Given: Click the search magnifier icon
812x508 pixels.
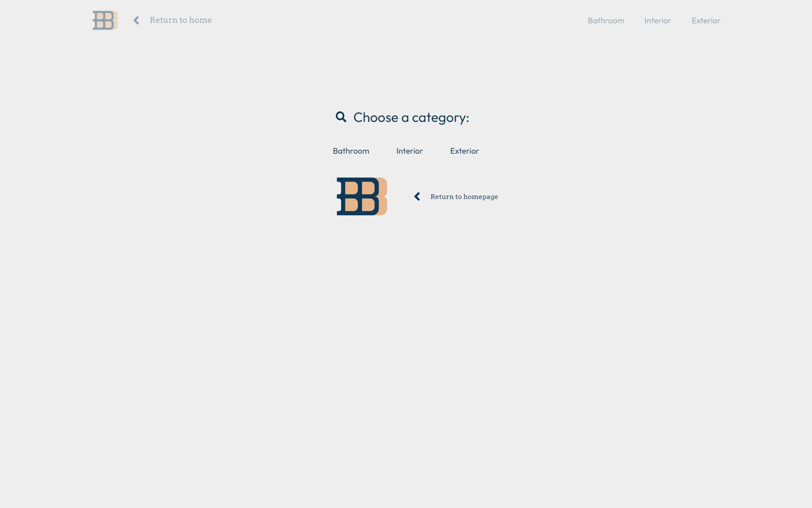Looking at the screenshot, I should (x=341, y=116).
